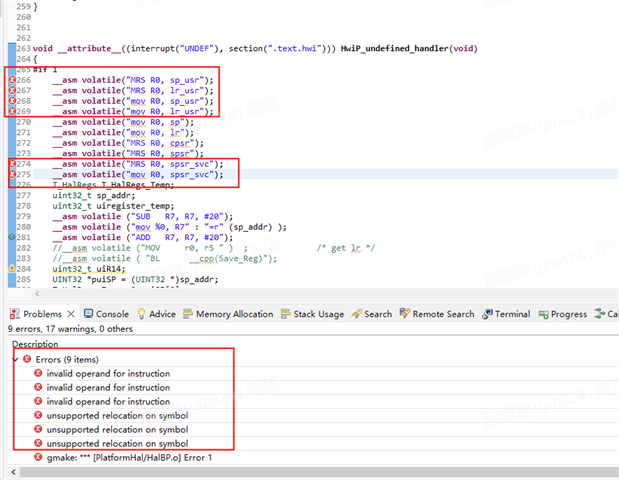The image size is (619, 480).
Task: Select the first invalid operand error
Action: pos(313,373)
